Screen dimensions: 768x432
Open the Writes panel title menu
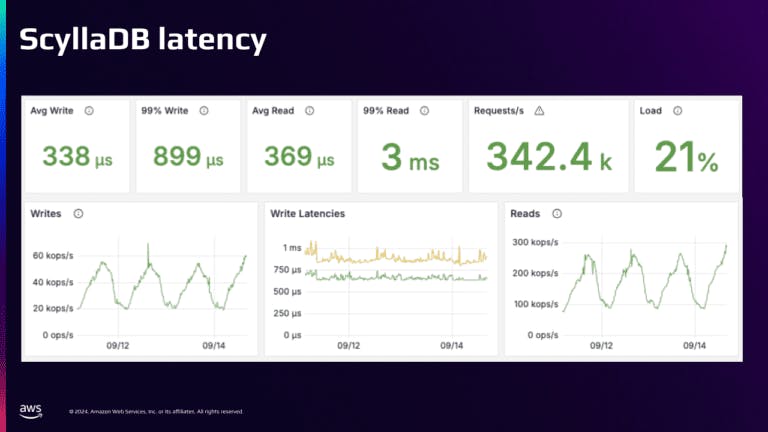click(x=48, y=213)
